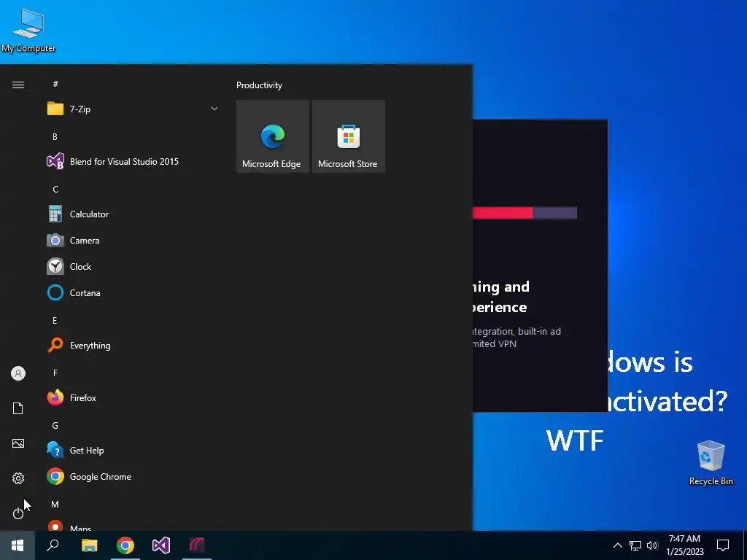Launch Blend for Visual Studio 2015
747x560 pixels.
coord(133,162)
